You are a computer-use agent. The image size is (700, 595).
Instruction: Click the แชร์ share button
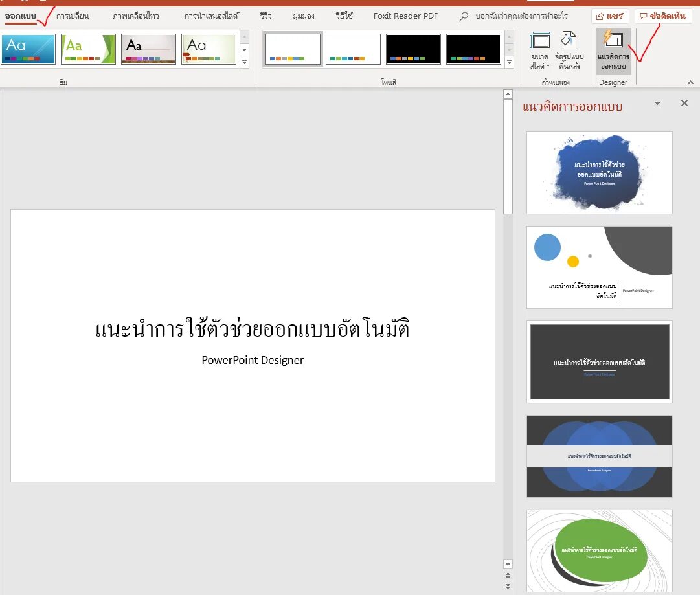(610, 16)
